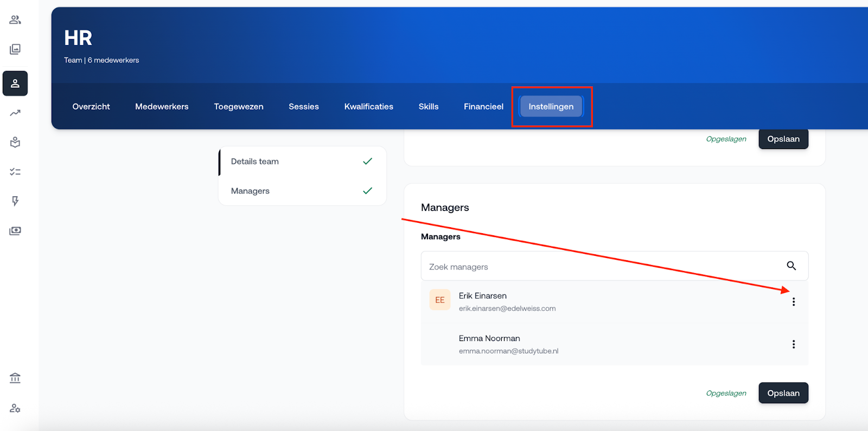
Task: Open three-dot menu for Erik Einarsen
Action: [794, 302]
